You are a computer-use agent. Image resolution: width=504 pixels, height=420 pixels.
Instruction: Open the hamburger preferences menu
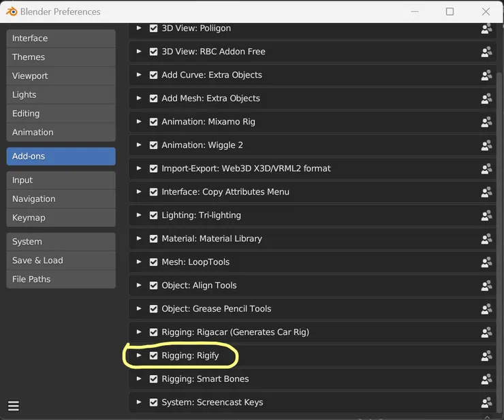[x=14, y=406]
